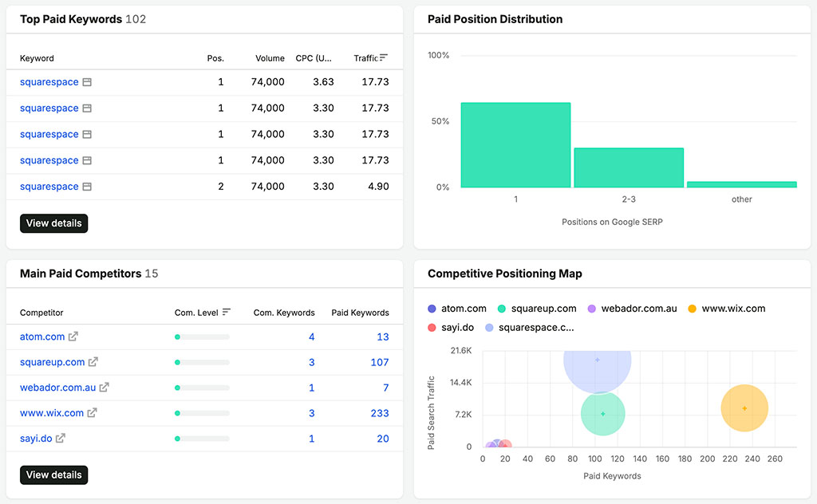
Task: Click the Competitive Positioning Map heading
Action: pyautogui.click(x=505, y=274)
